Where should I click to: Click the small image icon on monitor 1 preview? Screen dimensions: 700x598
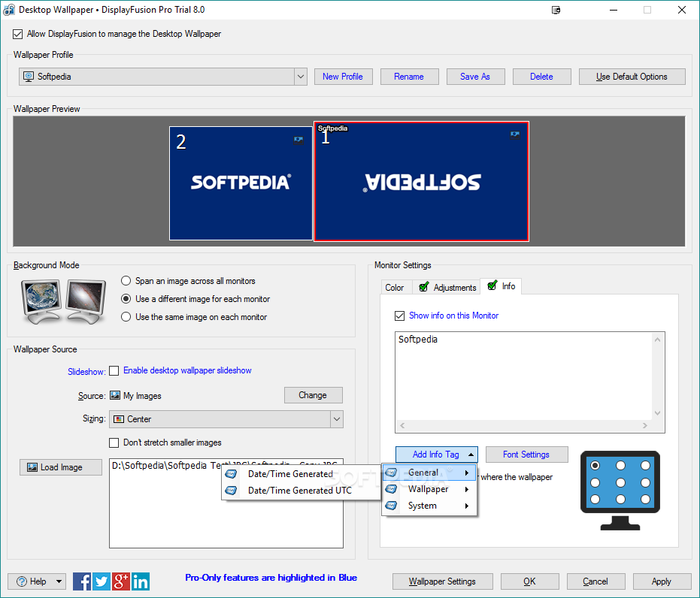(515, 134)
